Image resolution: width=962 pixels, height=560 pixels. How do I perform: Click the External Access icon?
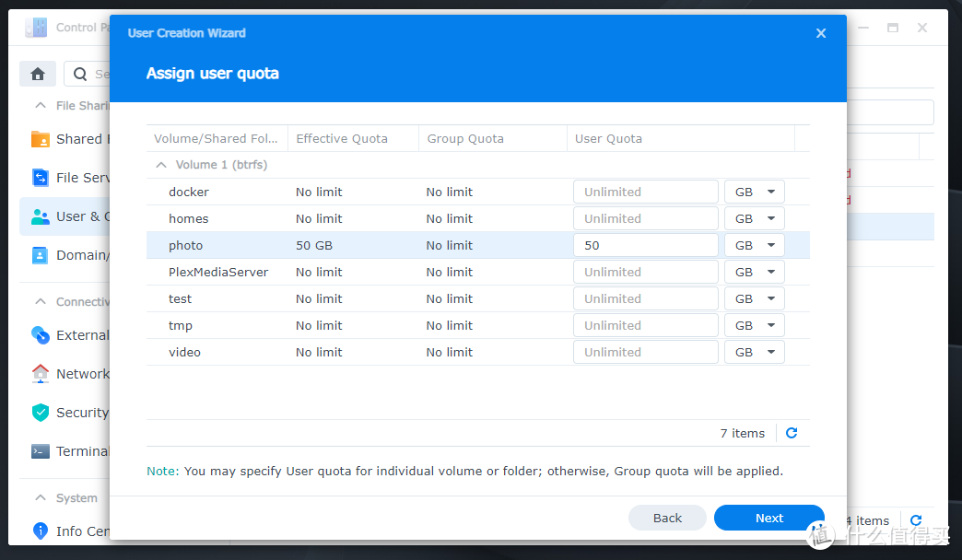click(x=41, y=335)
